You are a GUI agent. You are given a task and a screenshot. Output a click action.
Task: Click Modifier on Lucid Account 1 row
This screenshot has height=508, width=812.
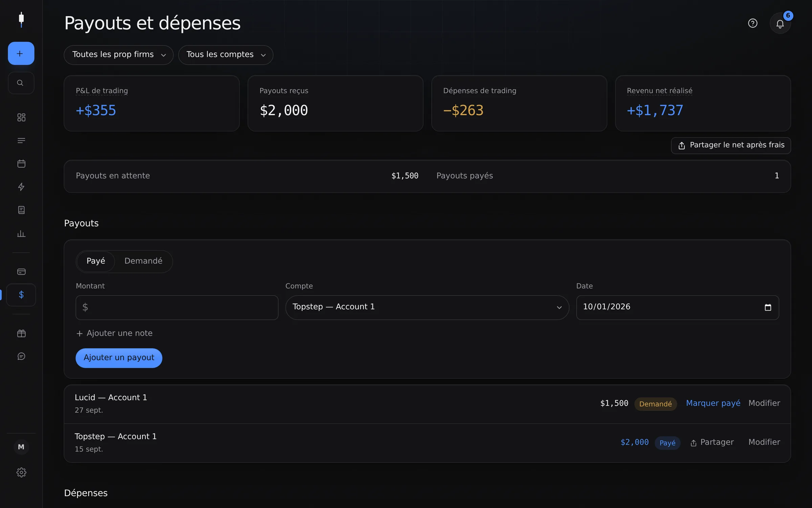tap(764, 403)
